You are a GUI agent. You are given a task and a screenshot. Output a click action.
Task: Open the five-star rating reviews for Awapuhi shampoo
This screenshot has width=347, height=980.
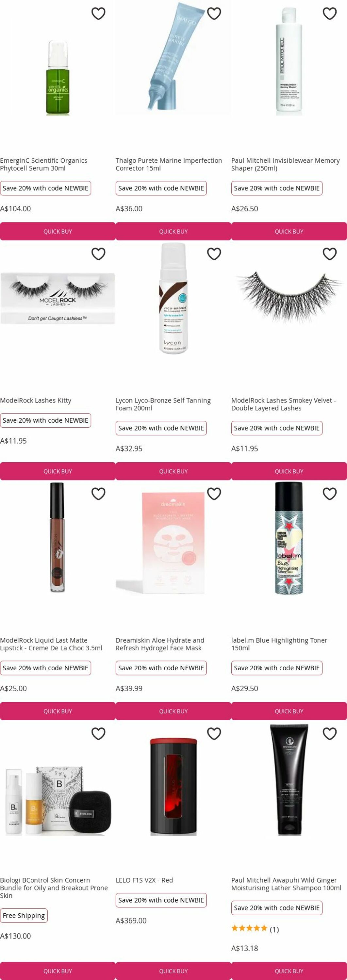click(x=255, y=929)
